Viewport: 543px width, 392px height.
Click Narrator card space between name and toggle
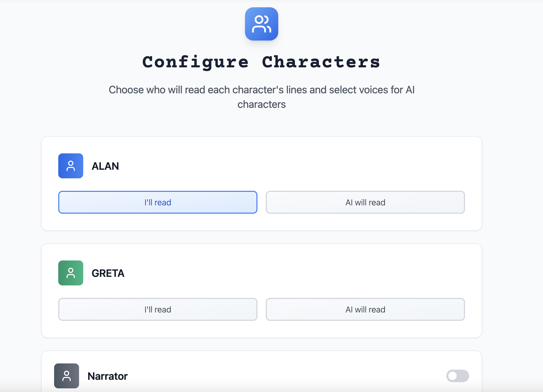coord(286,376)
